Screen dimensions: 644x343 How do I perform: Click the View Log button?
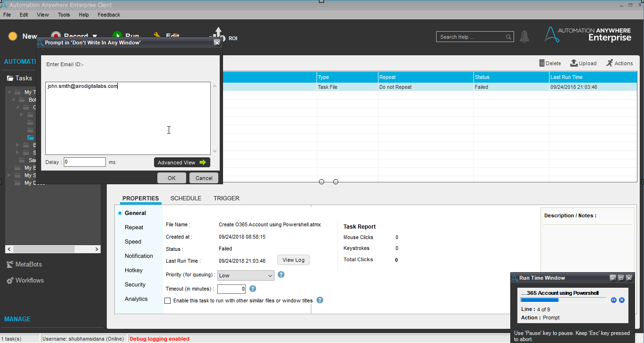click(293, 260)
